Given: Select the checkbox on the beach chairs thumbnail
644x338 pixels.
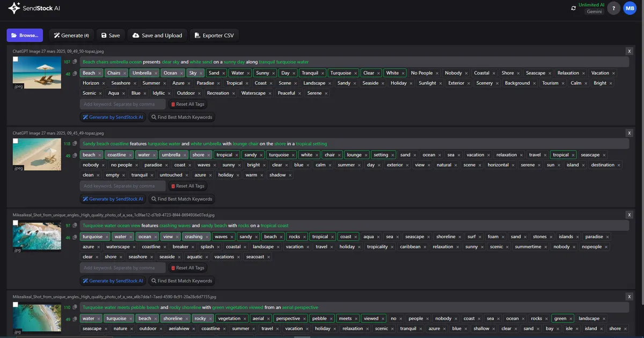Looking at the screenshot, I should 16,60.
